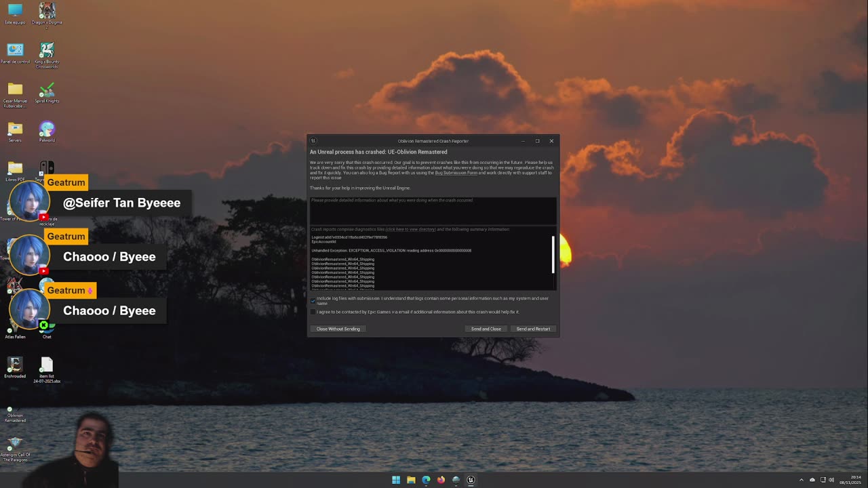Viewport: 868px width, 488px height.
Task: Open the Panel de control icon
Action: (15, 53)
